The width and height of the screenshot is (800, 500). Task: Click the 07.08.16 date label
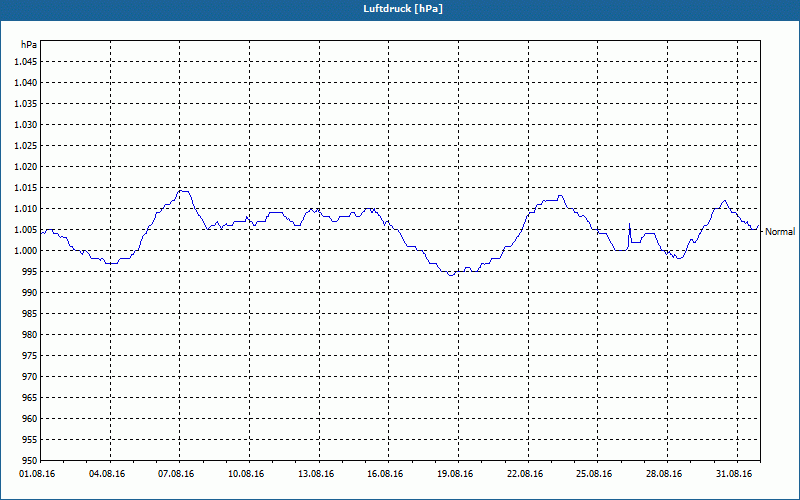tap(177, 474)
